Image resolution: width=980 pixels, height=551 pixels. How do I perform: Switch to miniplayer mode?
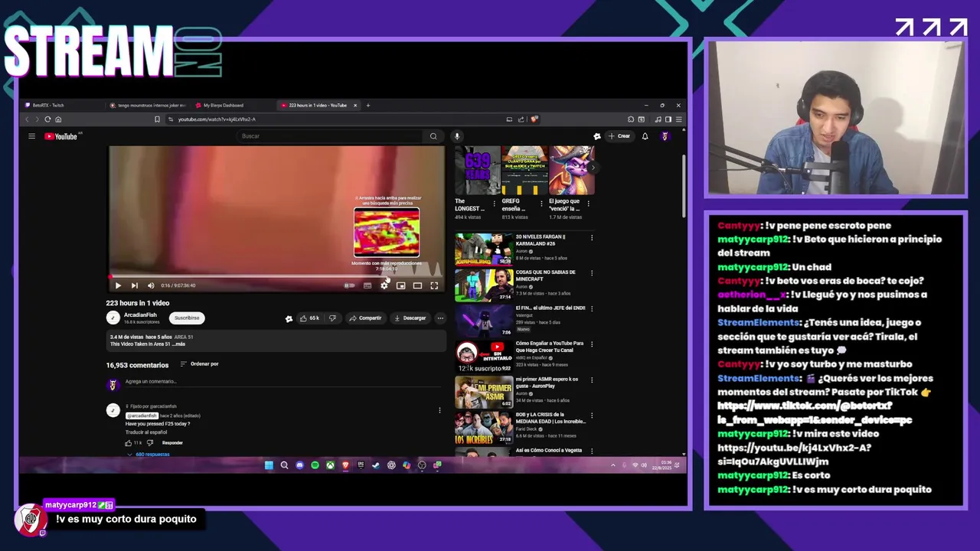400,285
